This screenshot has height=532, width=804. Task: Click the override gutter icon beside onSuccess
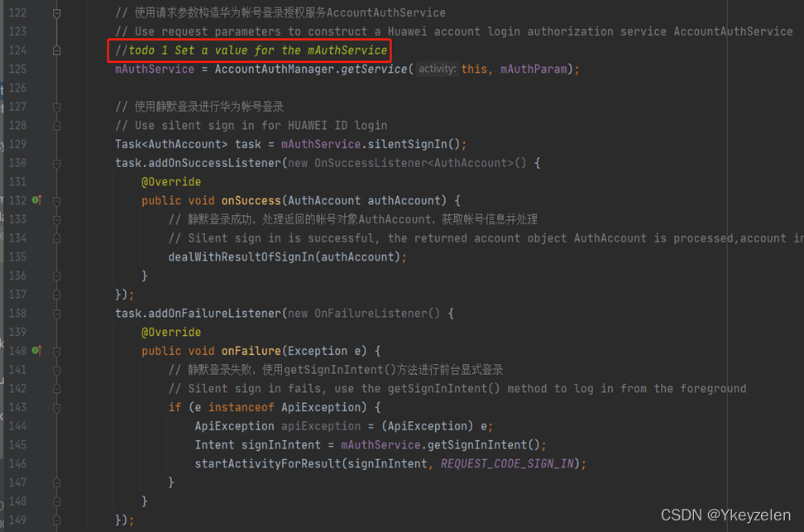36,200
